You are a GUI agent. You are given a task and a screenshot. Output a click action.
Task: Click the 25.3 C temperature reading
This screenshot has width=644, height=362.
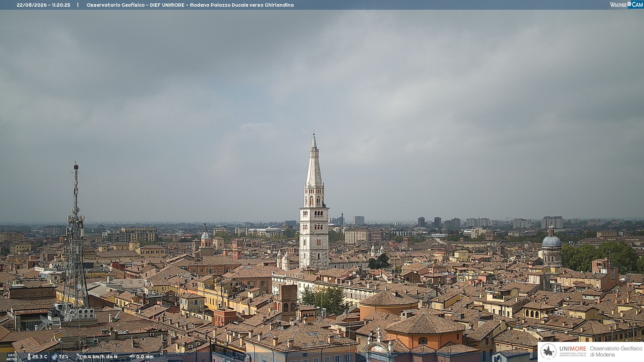(x=40, y=357)
